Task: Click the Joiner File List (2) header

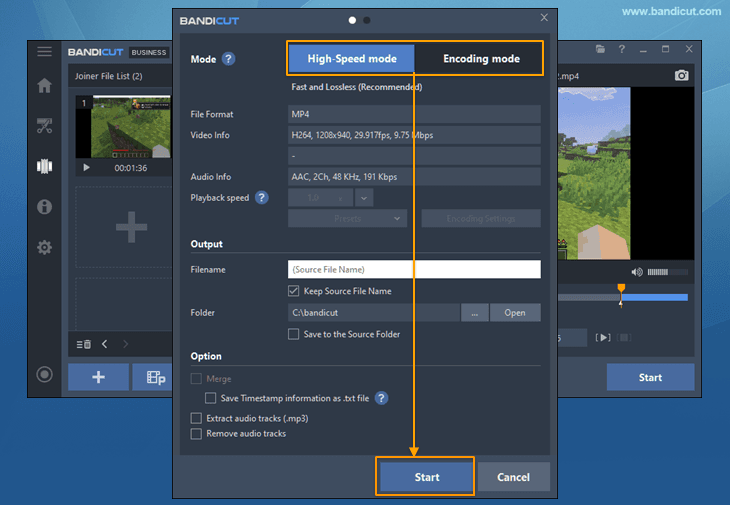Action: coord(108,76)
